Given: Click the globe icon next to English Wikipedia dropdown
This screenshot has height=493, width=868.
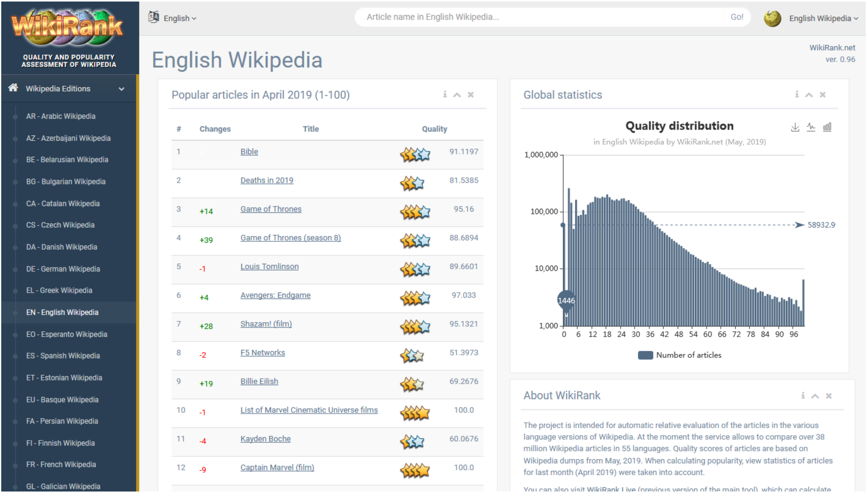Looking at the screenshot, I should (x=773, y=17).
